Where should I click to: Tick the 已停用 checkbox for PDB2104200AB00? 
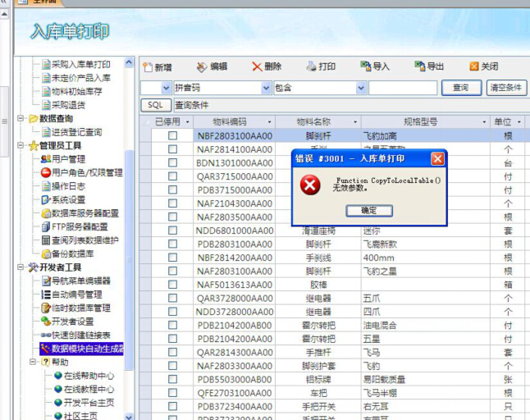point(172,325)
